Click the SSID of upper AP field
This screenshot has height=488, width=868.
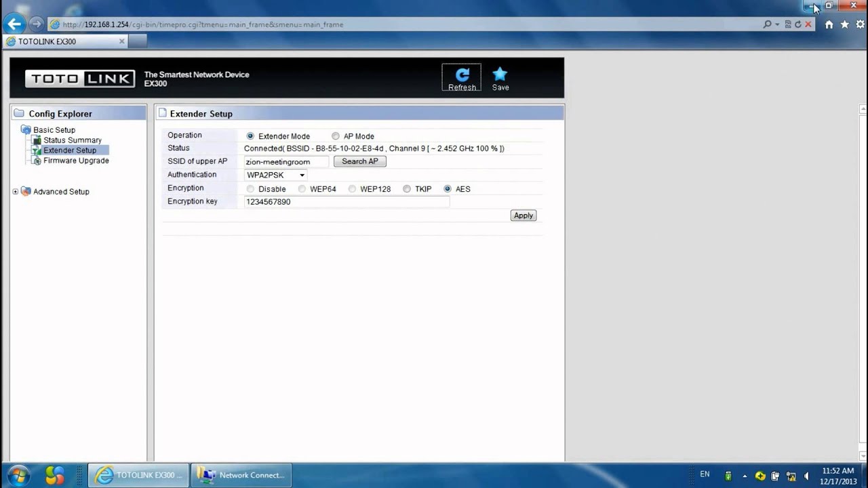coord(287,162)
